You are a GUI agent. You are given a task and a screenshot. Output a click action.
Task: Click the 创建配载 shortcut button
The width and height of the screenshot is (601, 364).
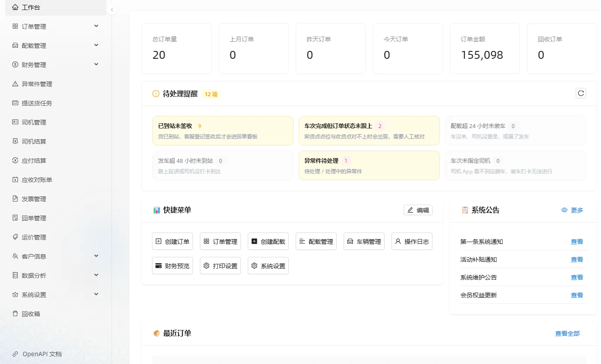tap(268, 241)
